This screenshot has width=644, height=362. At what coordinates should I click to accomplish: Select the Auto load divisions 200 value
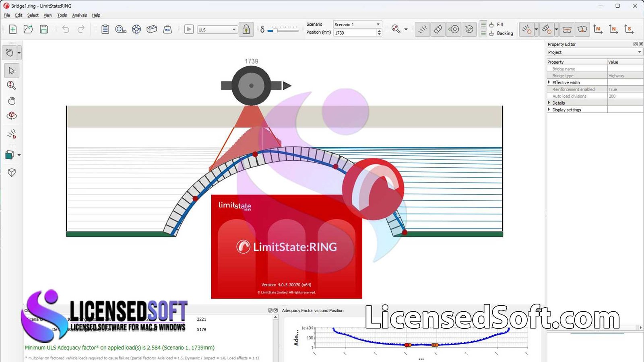[625, 96]
